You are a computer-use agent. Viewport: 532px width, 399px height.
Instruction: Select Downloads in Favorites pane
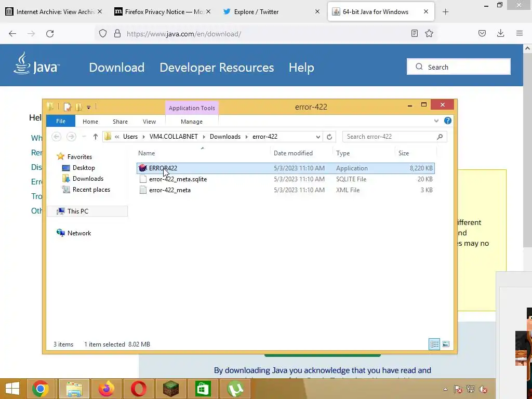point(88,179)
